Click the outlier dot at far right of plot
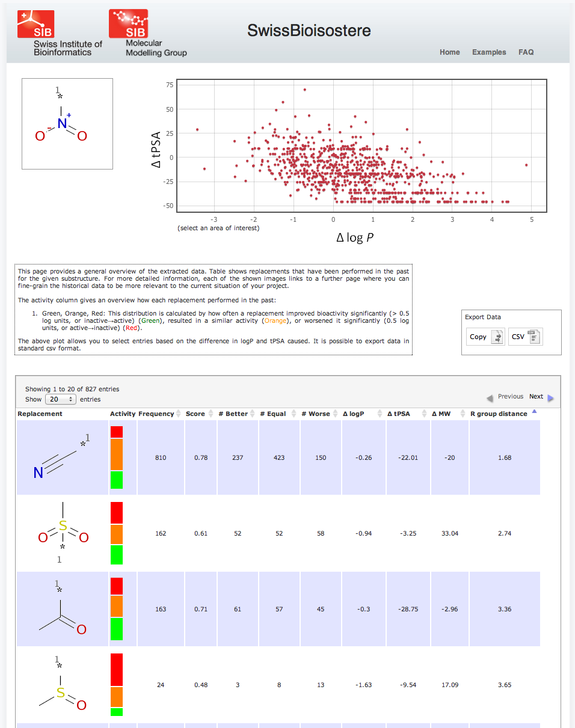The image size is (575, 728). pyautogui.click(x=526, y=165)
